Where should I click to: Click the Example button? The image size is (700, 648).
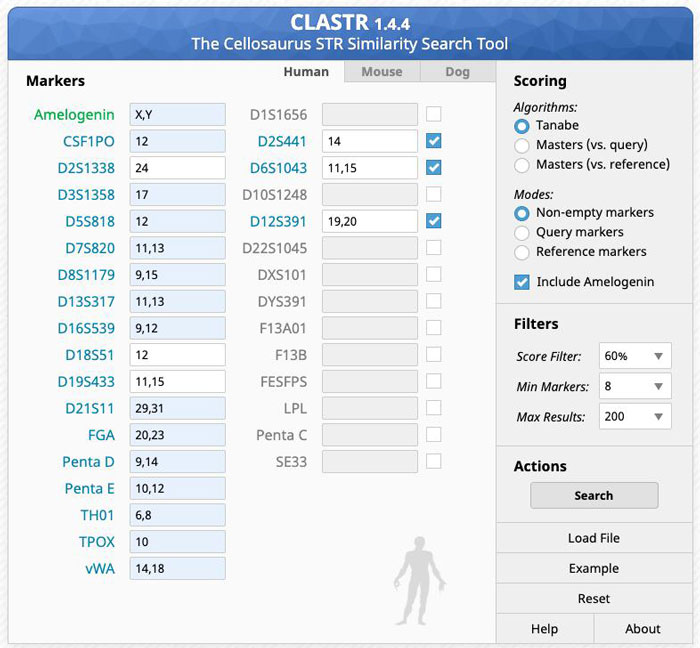[594, 568]
